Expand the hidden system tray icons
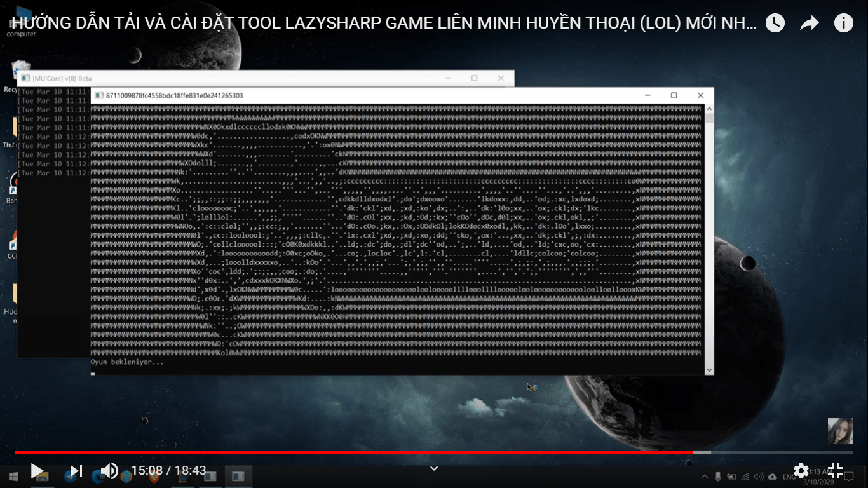 (704, 476)
